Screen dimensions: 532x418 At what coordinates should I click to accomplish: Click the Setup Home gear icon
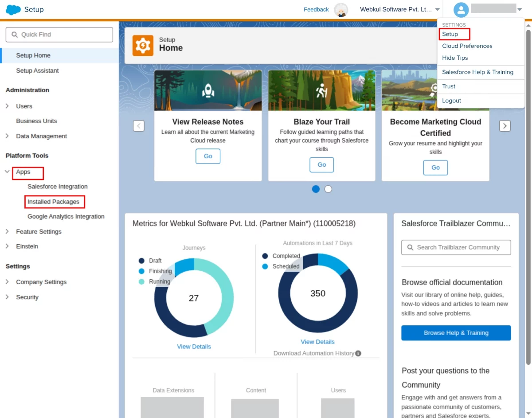[143, 46]
